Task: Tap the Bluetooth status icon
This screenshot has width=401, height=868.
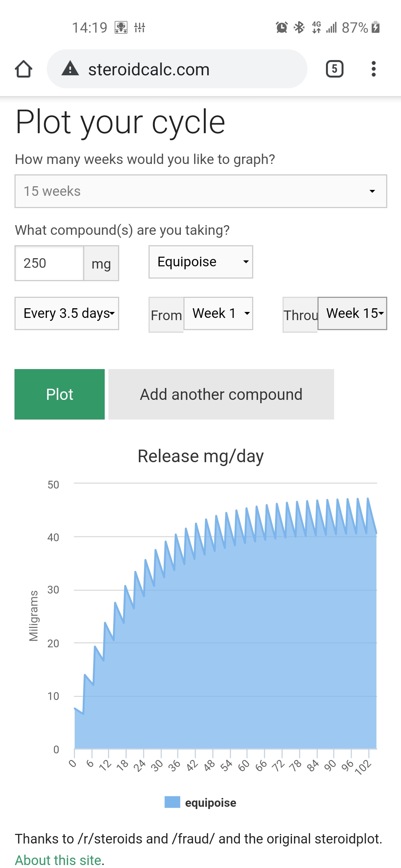Action: (299, 27)
